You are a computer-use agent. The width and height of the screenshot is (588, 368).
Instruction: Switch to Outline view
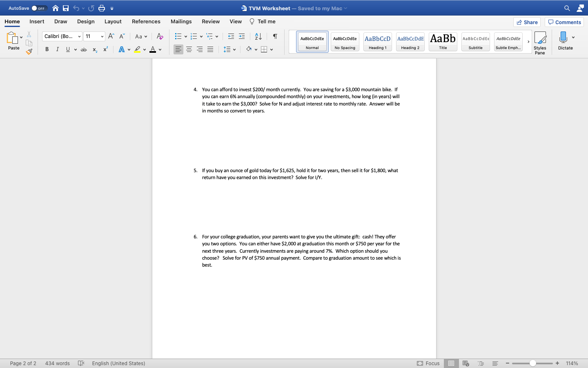click(481, 363)
